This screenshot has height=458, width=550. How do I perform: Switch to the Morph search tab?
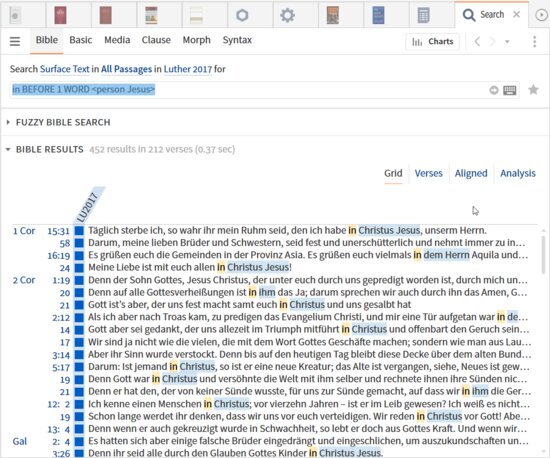pos(196,40)
